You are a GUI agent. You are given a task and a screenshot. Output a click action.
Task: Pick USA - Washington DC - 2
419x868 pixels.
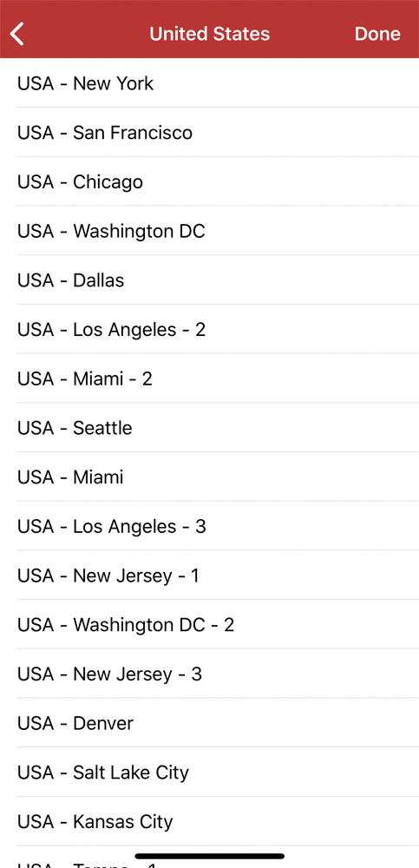point(209,625)
